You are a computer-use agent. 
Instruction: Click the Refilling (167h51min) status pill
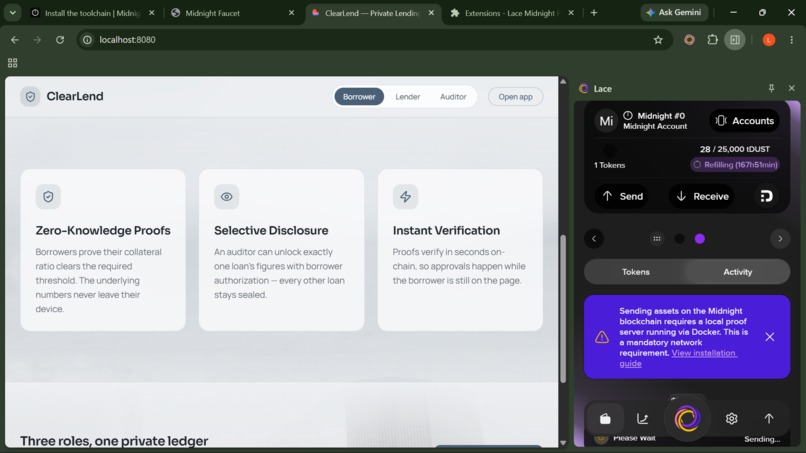pos(735,165)
